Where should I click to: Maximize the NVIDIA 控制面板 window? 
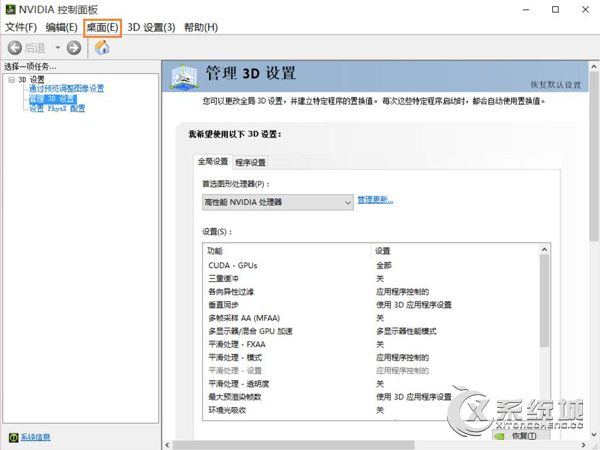(x=556, y=10)
